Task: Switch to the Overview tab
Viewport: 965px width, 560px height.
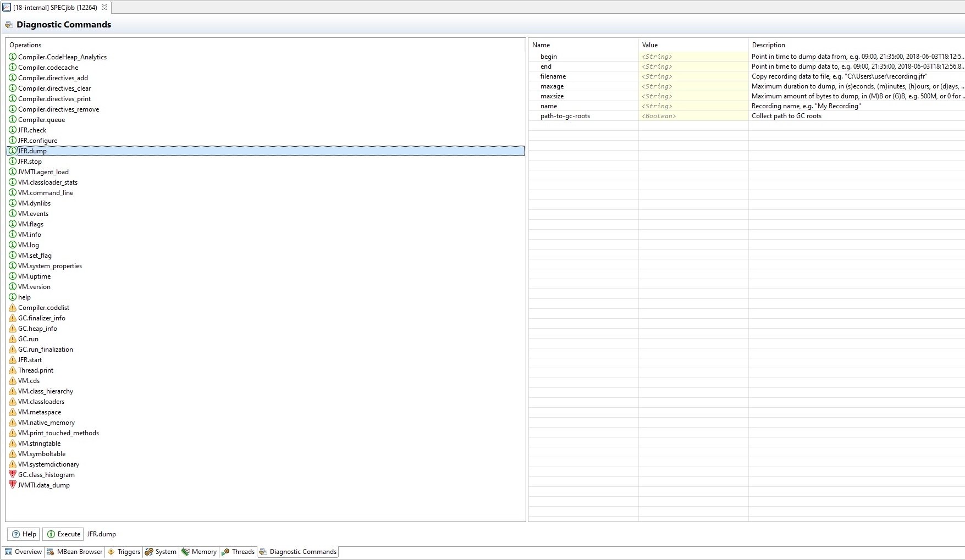Action: pyautogui.click(x=24, y=552)
